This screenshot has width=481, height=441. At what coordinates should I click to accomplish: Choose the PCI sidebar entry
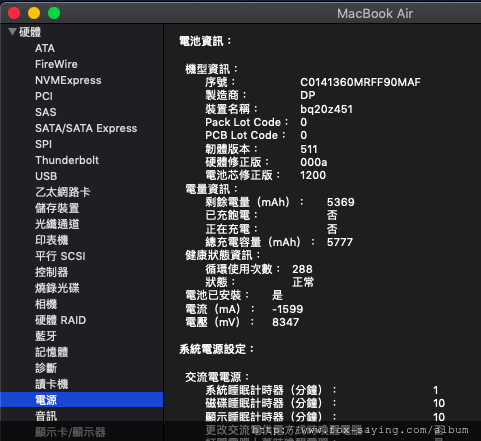[x=44, y=96]
